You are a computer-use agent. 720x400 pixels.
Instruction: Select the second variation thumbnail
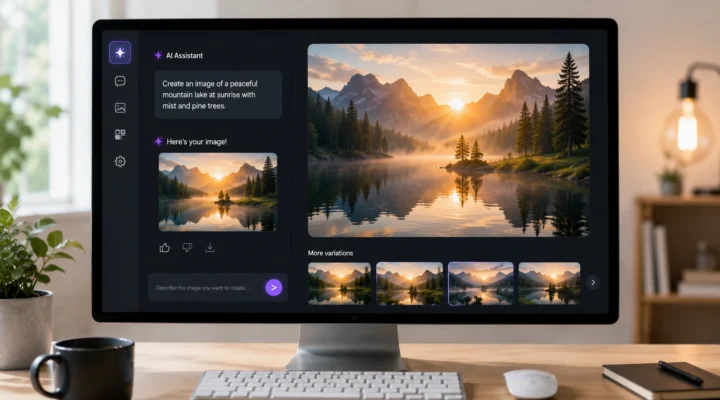pyautogui.click(x=410, y=283)
